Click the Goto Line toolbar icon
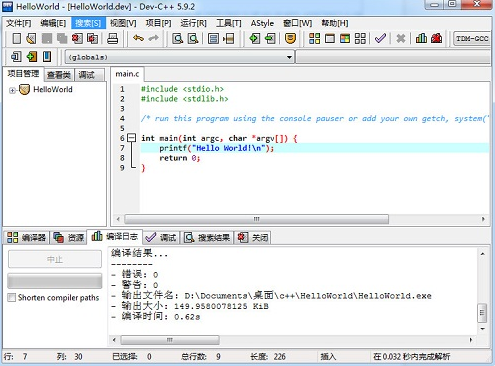 pyautogui.click(x=229, y=38)
